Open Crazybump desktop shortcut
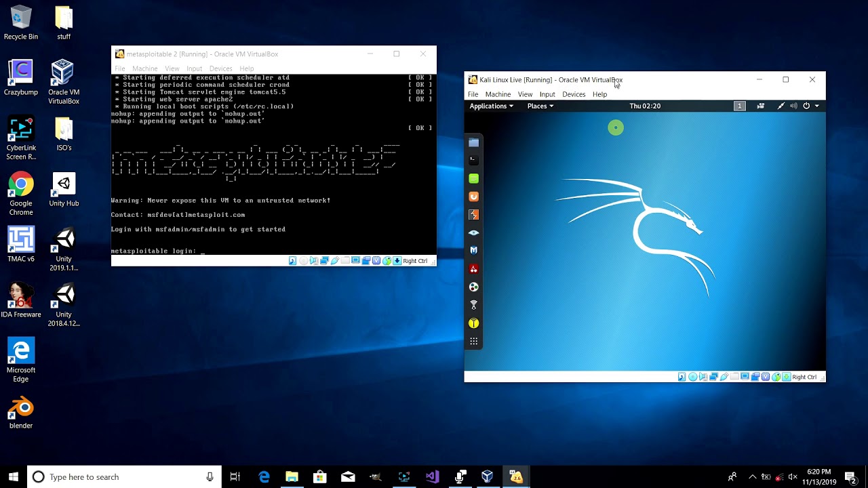This screenshot has height=488, width=868. pyautogui.click(x=21, y=78)
